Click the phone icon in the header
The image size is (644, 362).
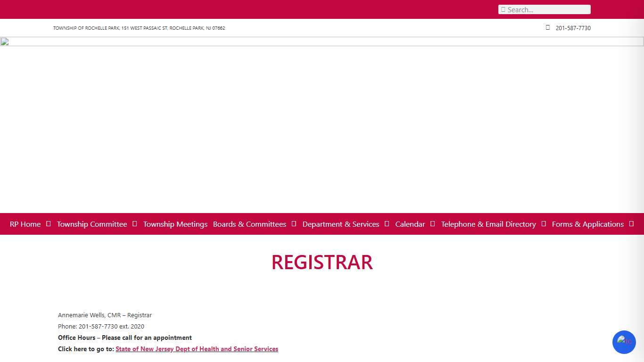click(548, 27)
